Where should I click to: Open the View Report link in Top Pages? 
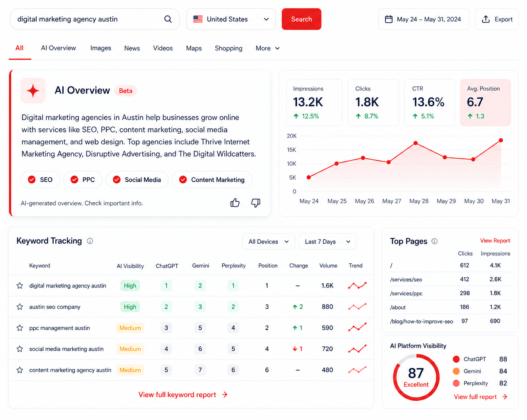point(495,241)
